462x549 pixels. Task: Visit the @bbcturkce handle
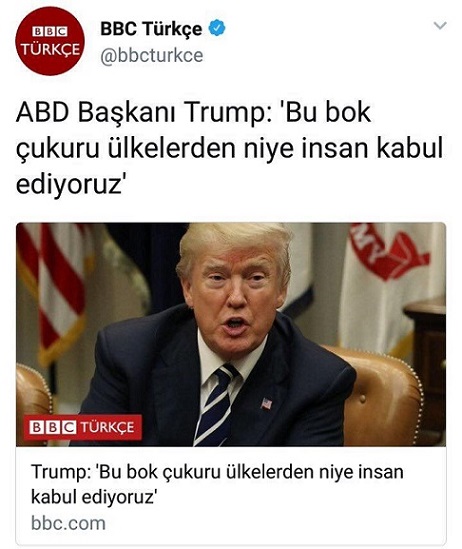tap(152, 56)
